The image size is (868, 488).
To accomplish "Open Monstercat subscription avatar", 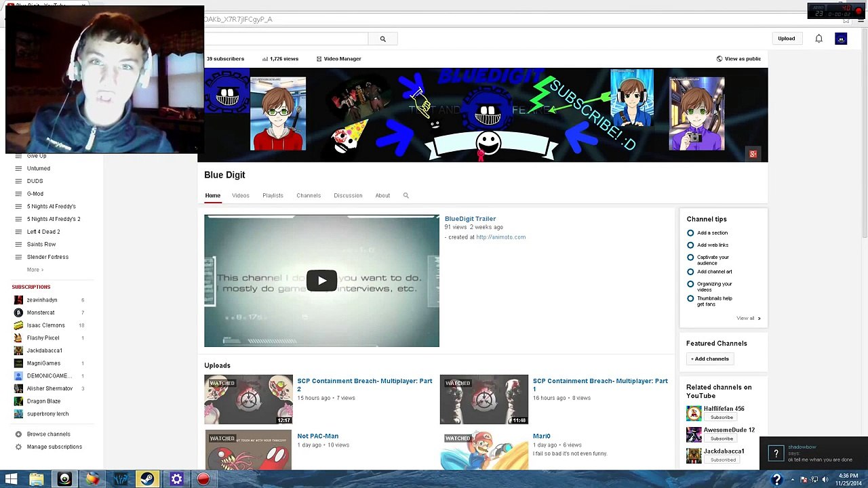I will (18, 312).
